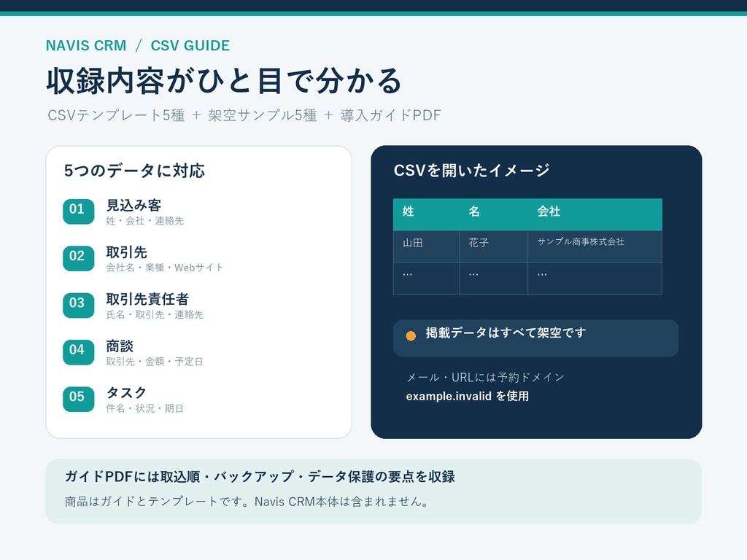Click the 件名・状況・期日 description
This screenshot has height=560, width=747.
click(x=145, y=408)
